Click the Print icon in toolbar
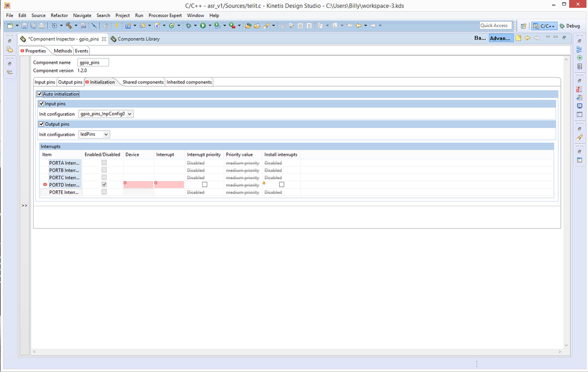The image size is (588, 372). tap(42, 25)
